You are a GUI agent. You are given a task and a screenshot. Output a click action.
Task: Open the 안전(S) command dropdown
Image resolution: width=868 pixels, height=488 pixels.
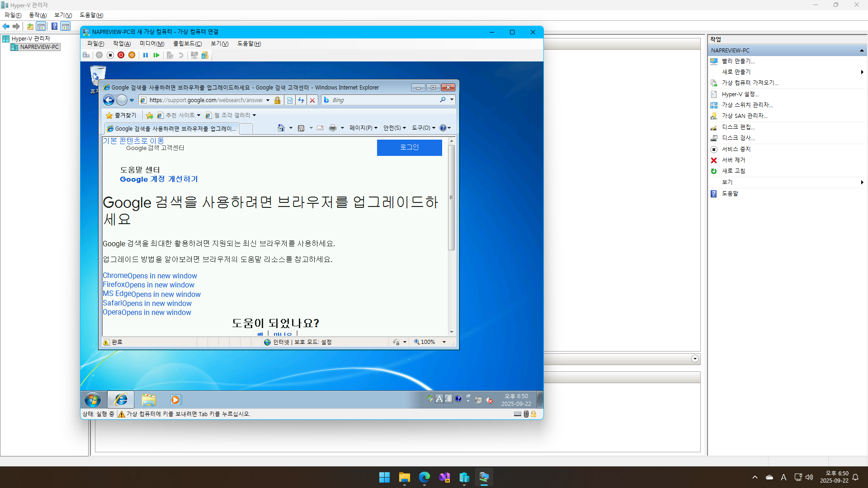[x=395, y=128]
